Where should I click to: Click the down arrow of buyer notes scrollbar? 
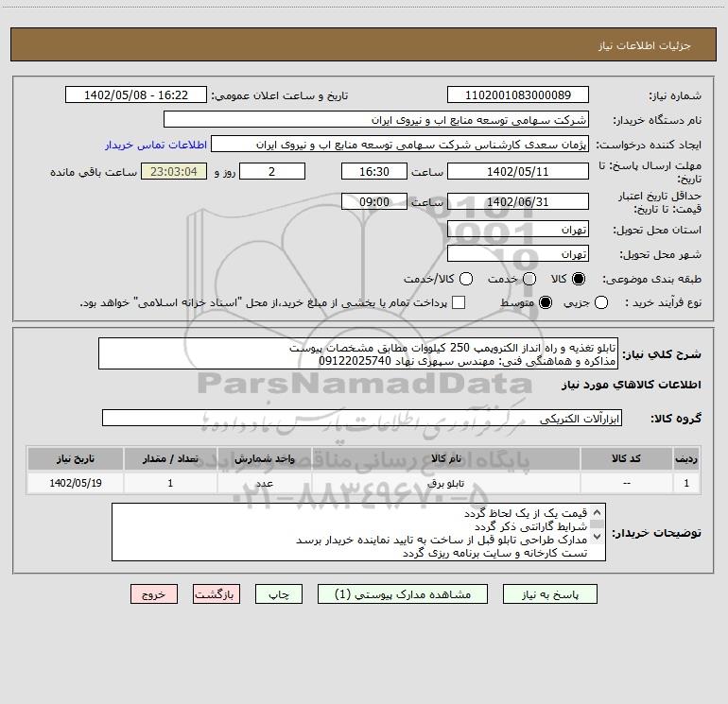point(598,537)
